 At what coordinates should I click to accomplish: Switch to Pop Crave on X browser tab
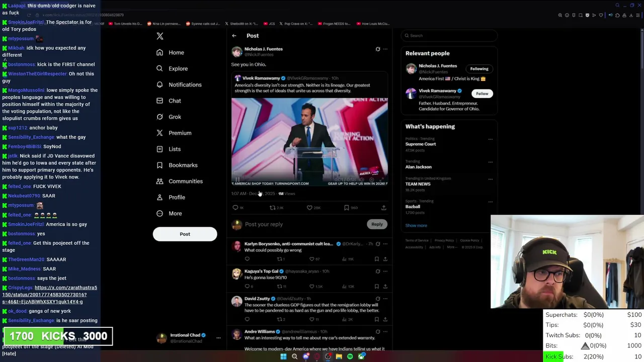coord(297,24)
